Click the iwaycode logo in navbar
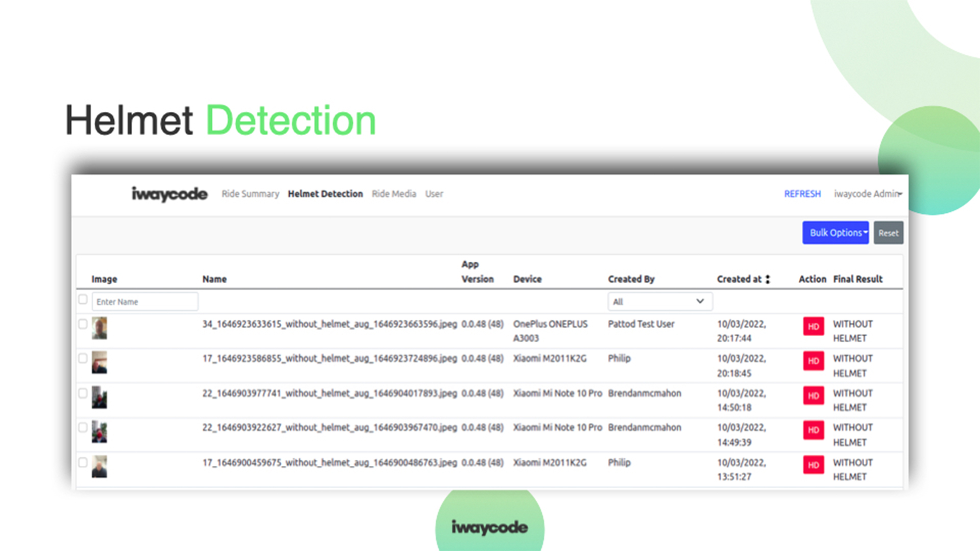Image resolution: width=980 pixels, height=551 pixels. [x=169, y=194]
